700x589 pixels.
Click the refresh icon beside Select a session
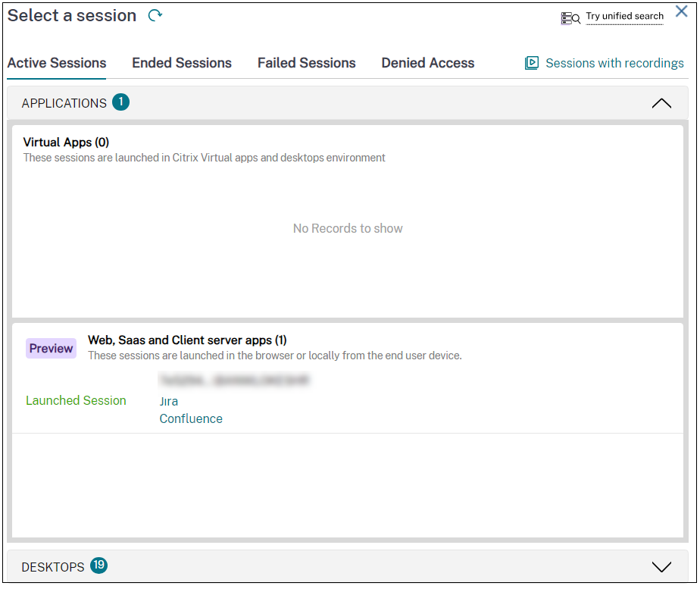pyautogui.click(x=155, y=15)
